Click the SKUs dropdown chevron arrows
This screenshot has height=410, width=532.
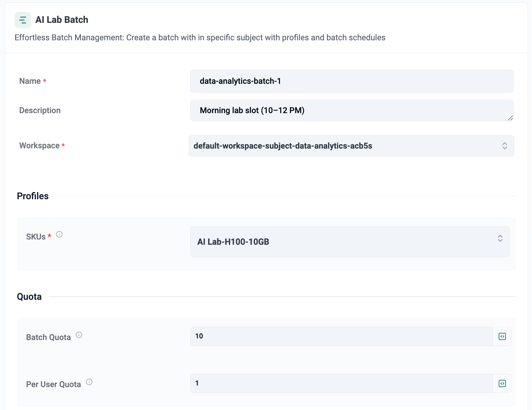tap(500, 239)
